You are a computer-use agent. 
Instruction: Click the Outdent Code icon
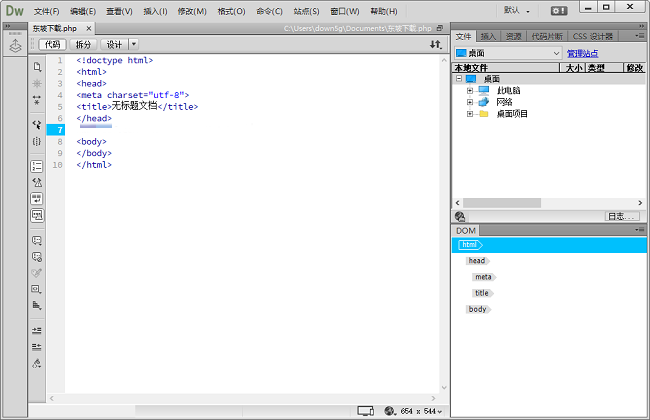[37, 346]
